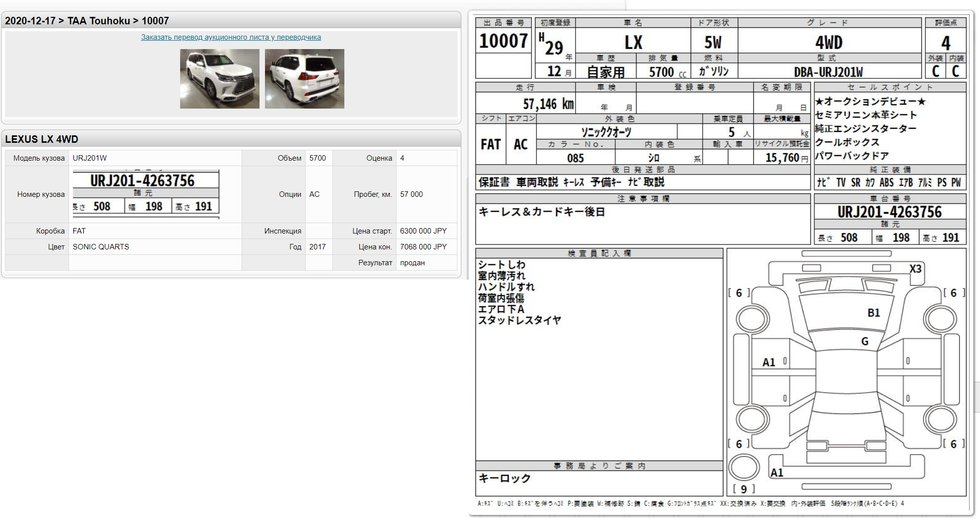The width and height of the screenshot is (980, 532).
Task: Click the final price 7068 000 JPY
Action: click(423, 247)
